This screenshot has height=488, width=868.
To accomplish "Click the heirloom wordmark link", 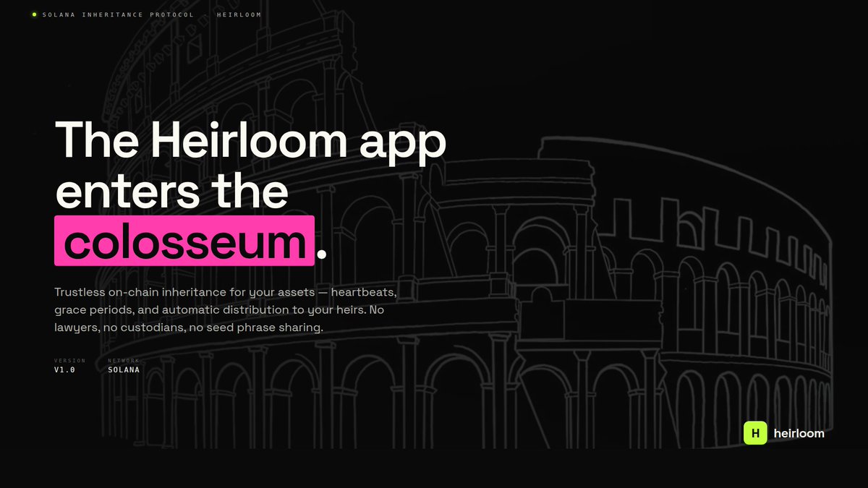I will (799, 433).
